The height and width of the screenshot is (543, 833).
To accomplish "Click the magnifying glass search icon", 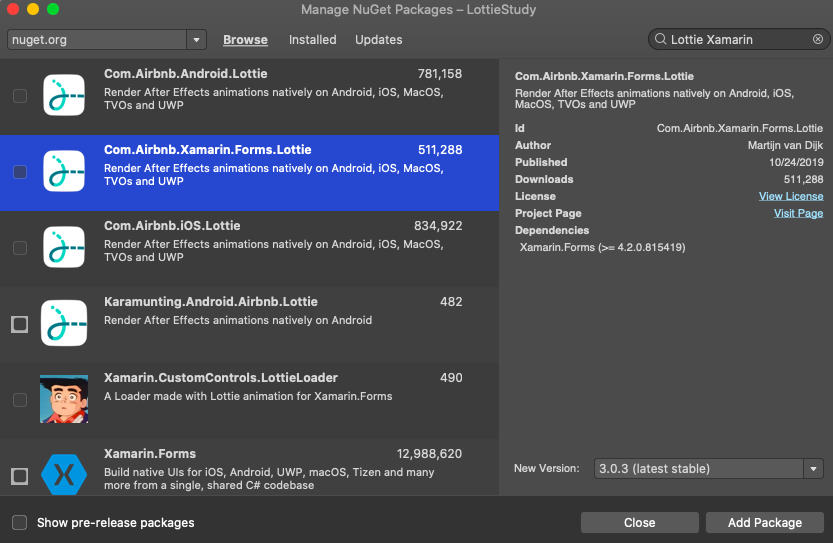I will pyautogui.click(x=660, y=39).
